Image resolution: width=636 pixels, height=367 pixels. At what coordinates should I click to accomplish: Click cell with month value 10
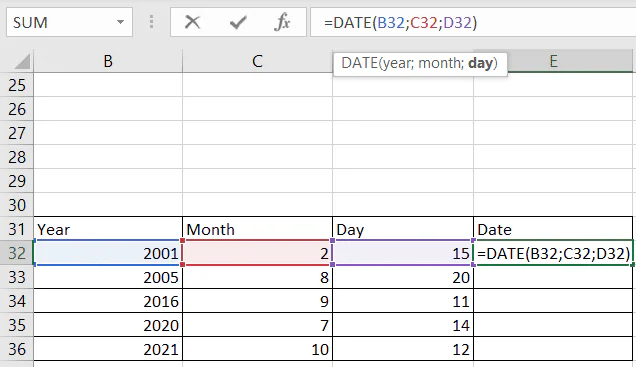[257, 349]
